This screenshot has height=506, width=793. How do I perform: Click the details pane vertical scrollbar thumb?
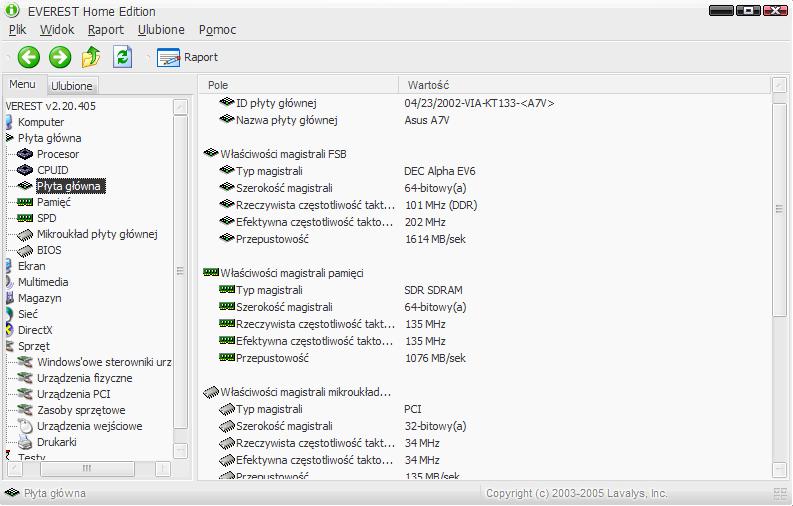tap(779, 210)
